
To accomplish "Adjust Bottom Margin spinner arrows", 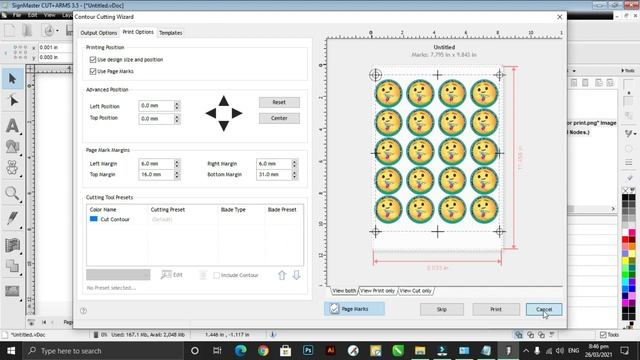I will click(294, 174).
